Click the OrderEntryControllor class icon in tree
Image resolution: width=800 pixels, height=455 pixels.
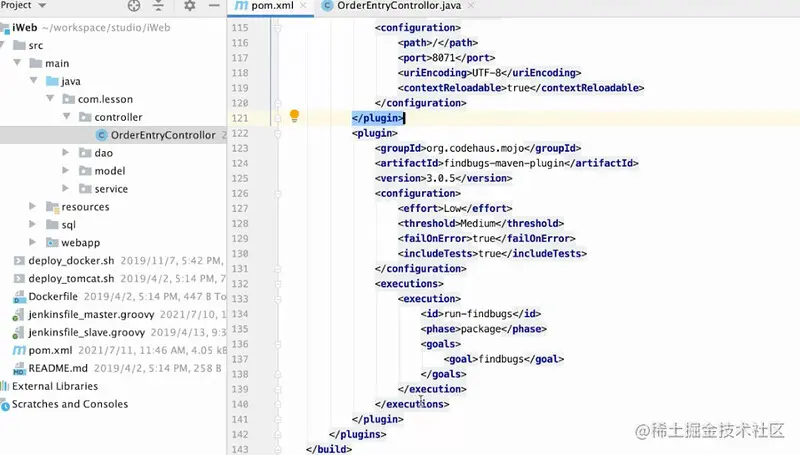tap(102, 135)
